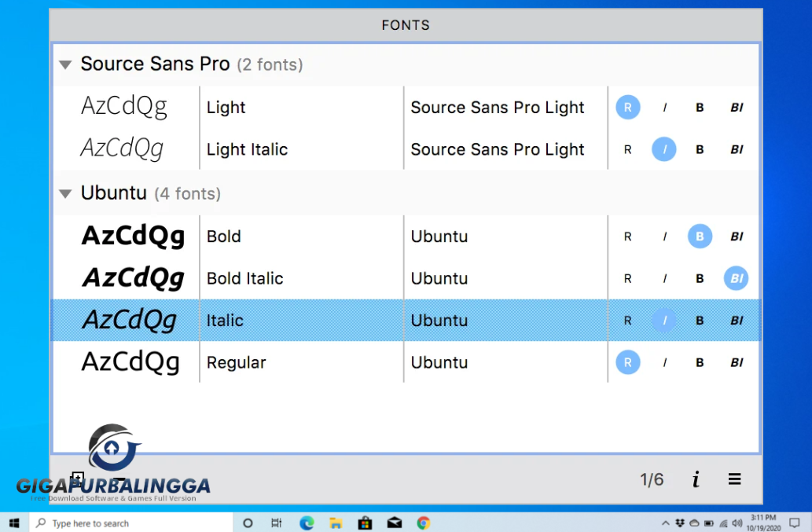Set BI style on Ubuntu Bold row

point(737,237)
